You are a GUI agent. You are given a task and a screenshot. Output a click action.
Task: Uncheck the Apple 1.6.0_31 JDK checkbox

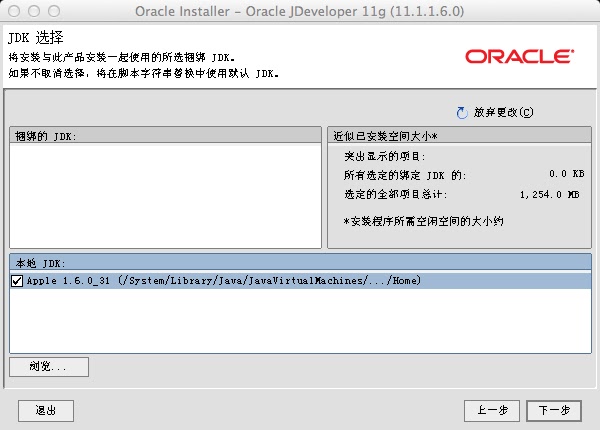(17, 281)
